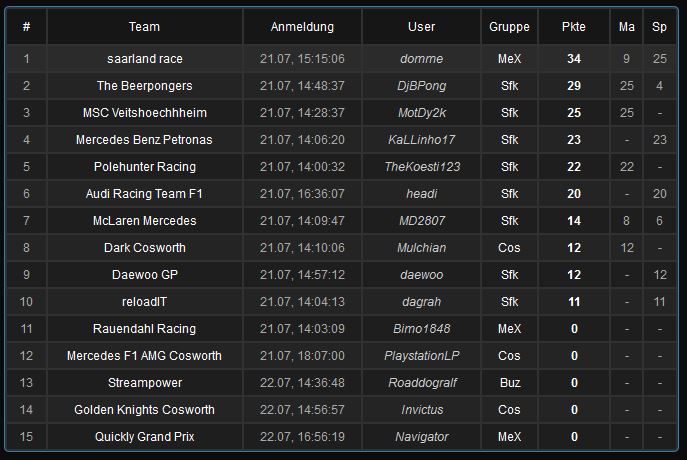Click user Roaddogralf
Image resolution: width=687 pixels, height=460 pixels.
point(422,383)
